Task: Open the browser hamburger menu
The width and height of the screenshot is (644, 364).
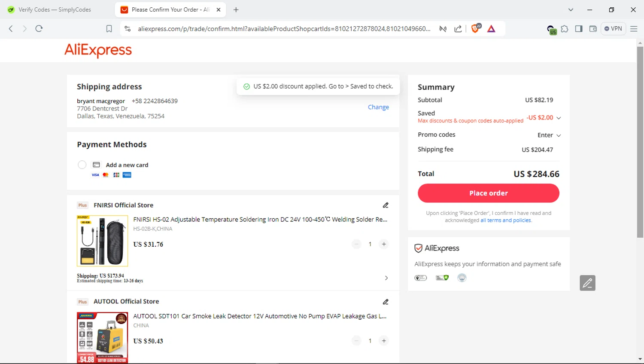Action: (634, 29)
